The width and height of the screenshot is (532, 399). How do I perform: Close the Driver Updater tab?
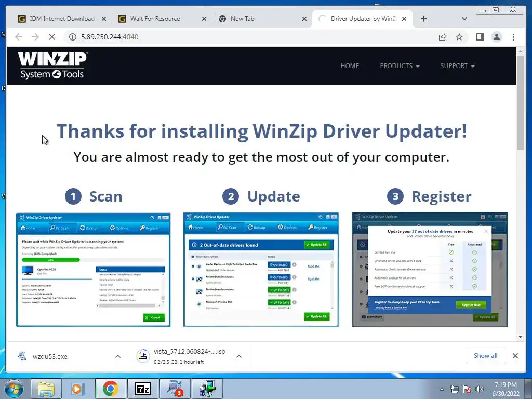[x=404, y=19]
